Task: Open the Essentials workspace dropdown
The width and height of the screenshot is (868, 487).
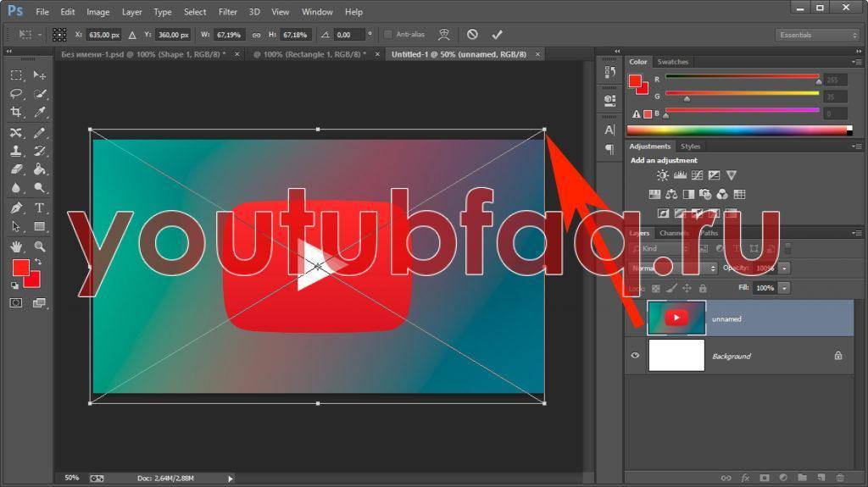Action: [x=817, y=35]
